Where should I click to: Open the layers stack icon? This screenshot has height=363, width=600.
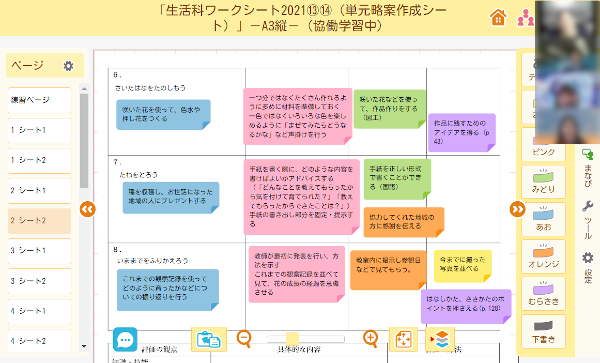[x=440, y=339]
